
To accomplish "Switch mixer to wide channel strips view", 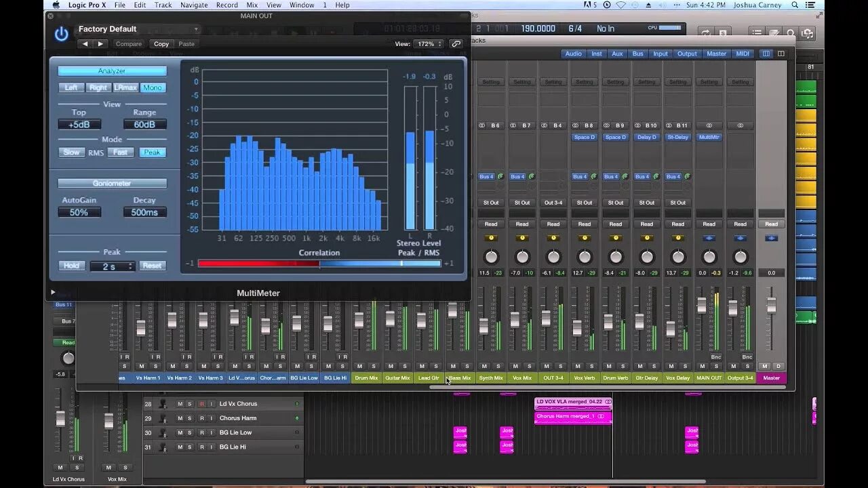I will (781, 54).
